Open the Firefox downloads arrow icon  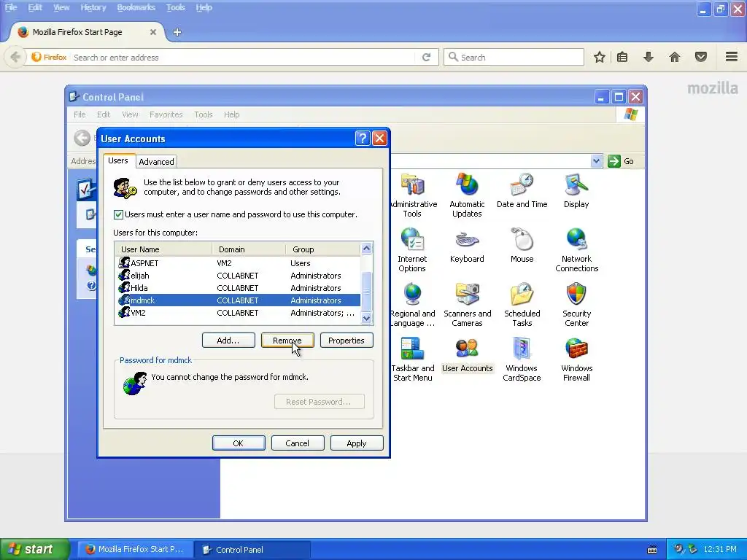648,57
